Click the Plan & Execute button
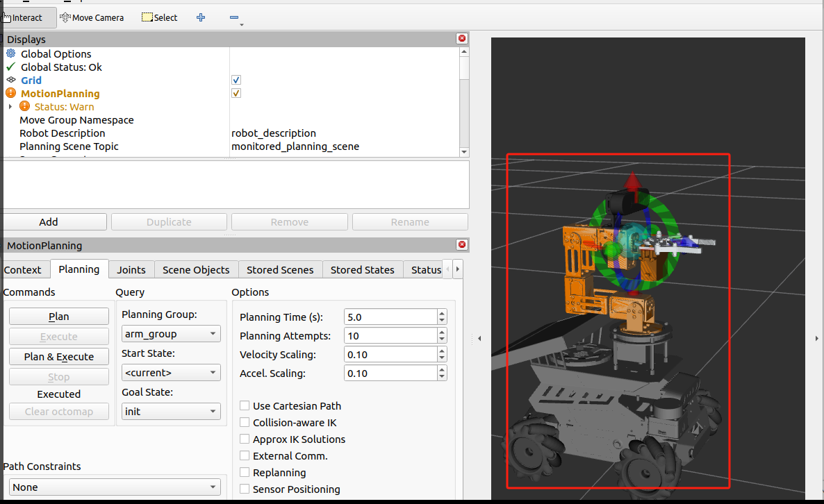This screenshot has height=504, width=824. tap(59, 356)
